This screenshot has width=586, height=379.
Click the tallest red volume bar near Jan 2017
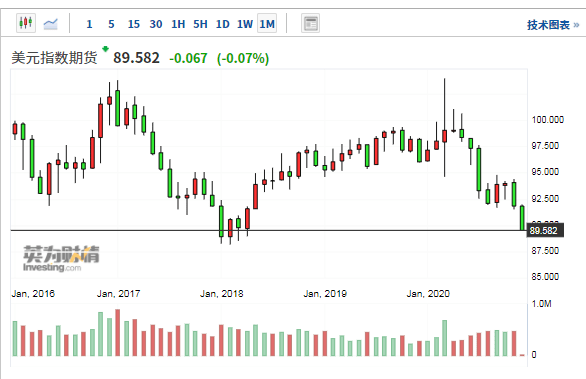(117, 332)
